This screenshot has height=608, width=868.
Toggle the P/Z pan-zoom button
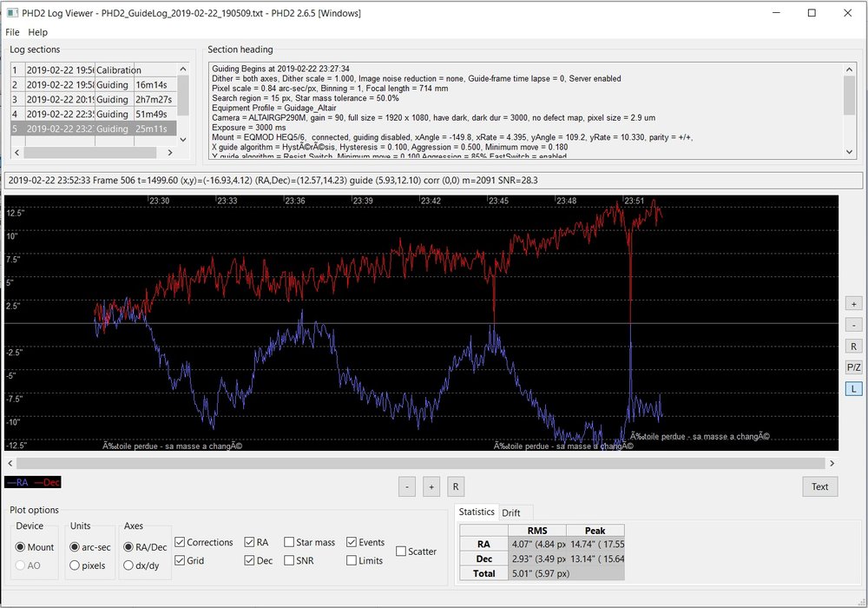click(853, 367)
